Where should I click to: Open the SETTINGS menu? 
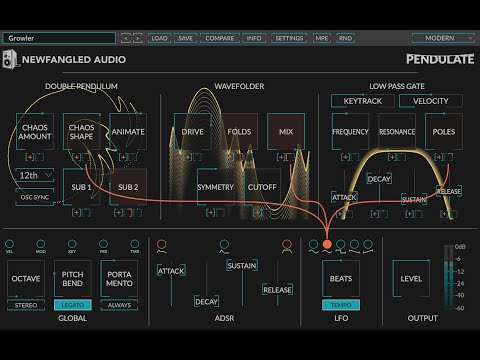(x=289, y=38)
